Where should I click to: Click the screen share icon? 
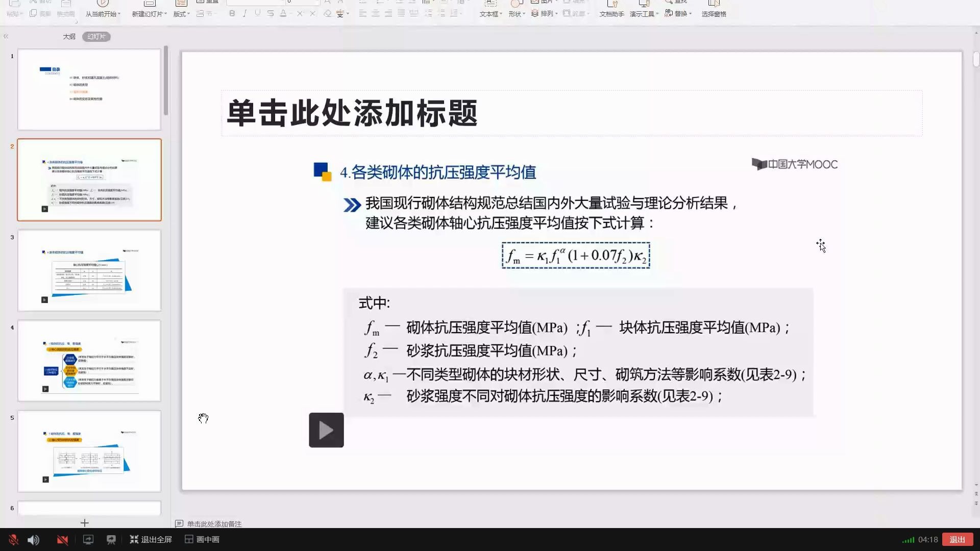pos(88,540)
